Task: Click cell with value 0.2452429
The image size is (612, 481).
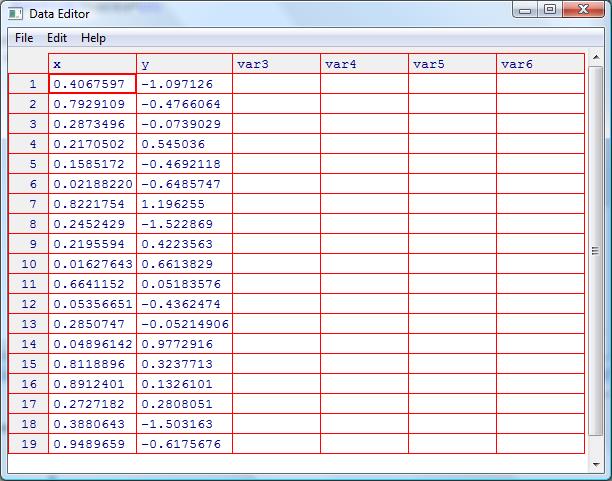Action: point(93,224)
